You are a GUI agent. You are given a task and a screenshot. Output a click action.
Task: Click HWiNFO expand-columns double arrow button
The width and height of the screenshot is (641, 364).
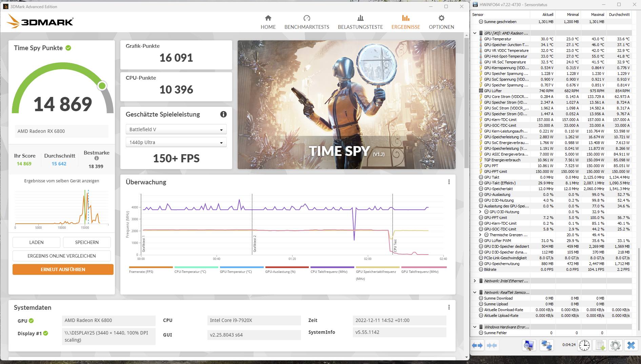pos(477,345)
